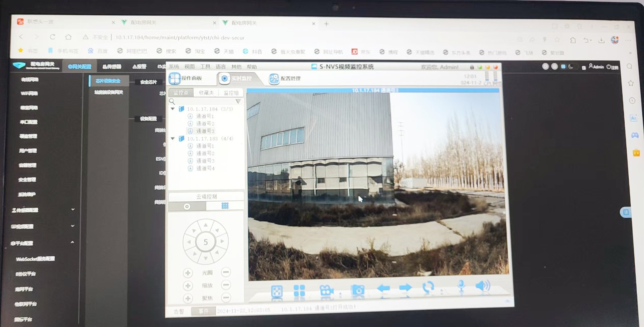Open the 工具 menu in S-NVS
644x327 pixels.
click(x=205, y=66)
